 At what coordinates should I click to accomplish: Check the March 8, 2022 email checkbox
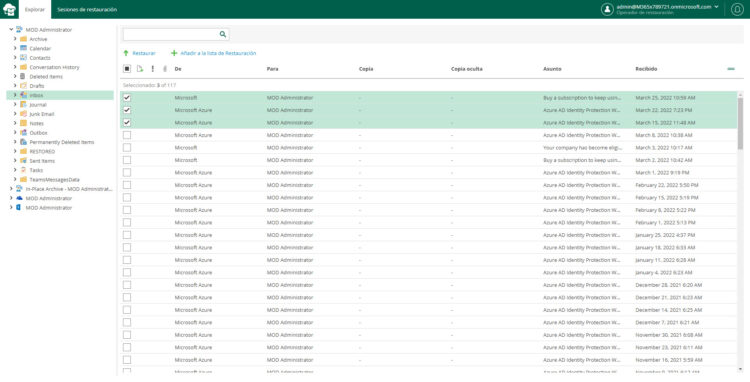(127, 135)
